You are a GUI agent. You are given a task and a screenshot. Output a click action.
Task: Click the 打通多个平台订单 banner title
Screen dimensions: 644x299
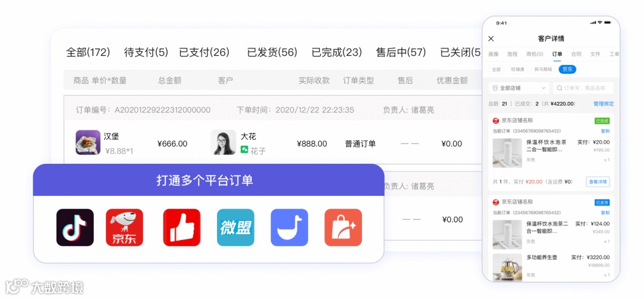click(x=205, y=180)
